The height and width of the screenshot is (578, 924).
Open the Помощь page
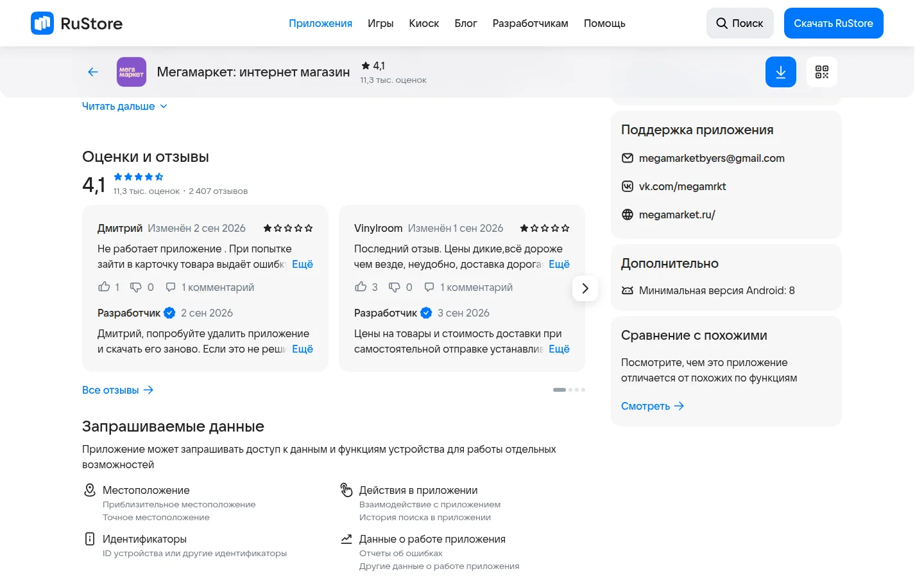click(604, 23)
